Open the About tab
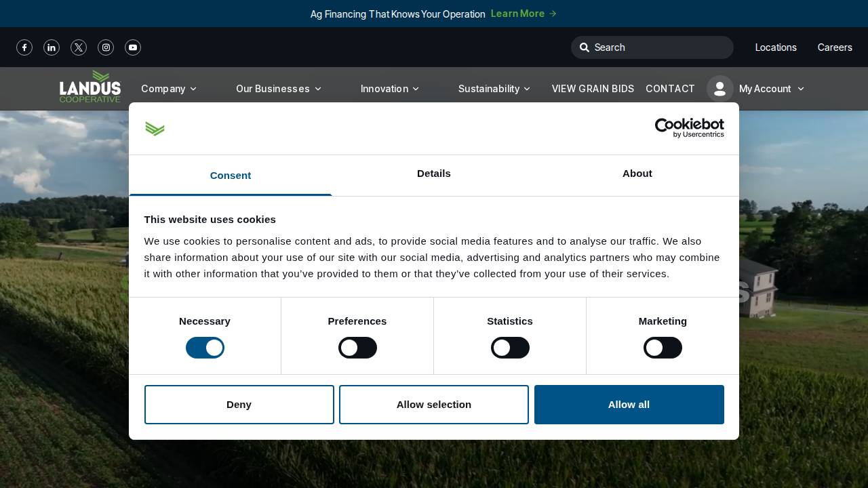Screen dimensions: 868x488 pos(637,174)
